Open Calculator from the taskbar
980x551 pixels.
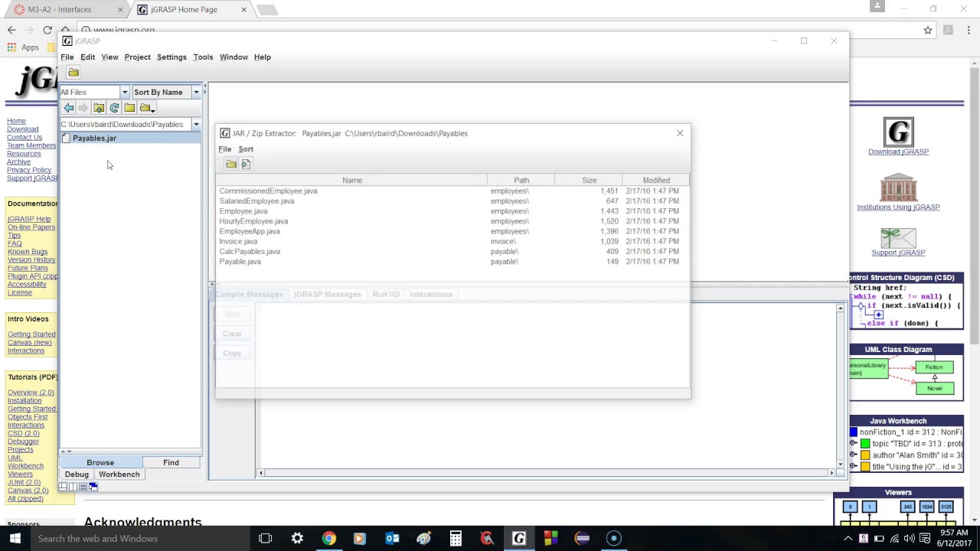click(x=456, y=539)
